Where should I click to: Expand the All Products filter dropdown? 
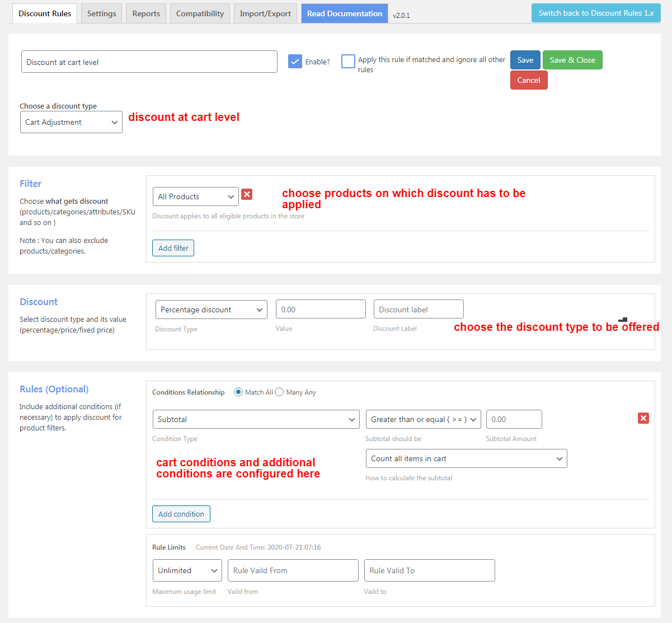click(196, 196)
